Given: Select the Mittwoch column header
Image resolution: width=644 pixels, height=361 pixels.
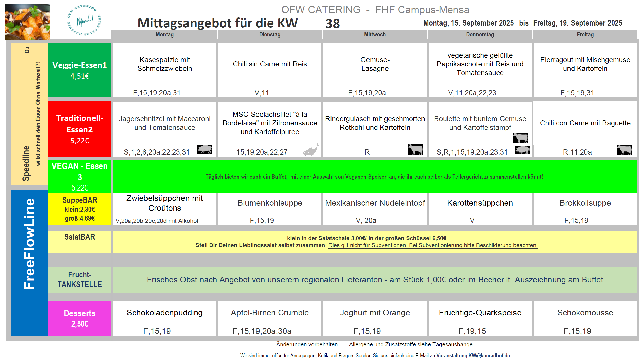Looking at the screenshot, I should [x=375, y=35].
